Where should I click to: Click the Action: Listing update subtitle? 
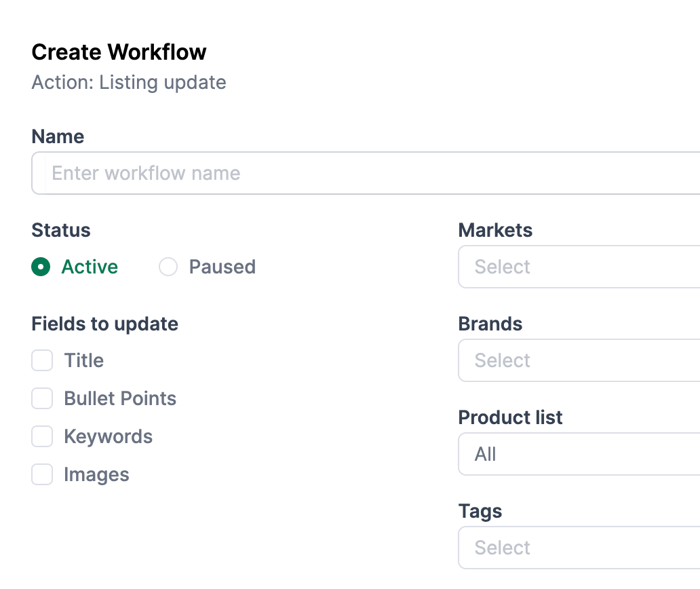[x=129, y=83]
